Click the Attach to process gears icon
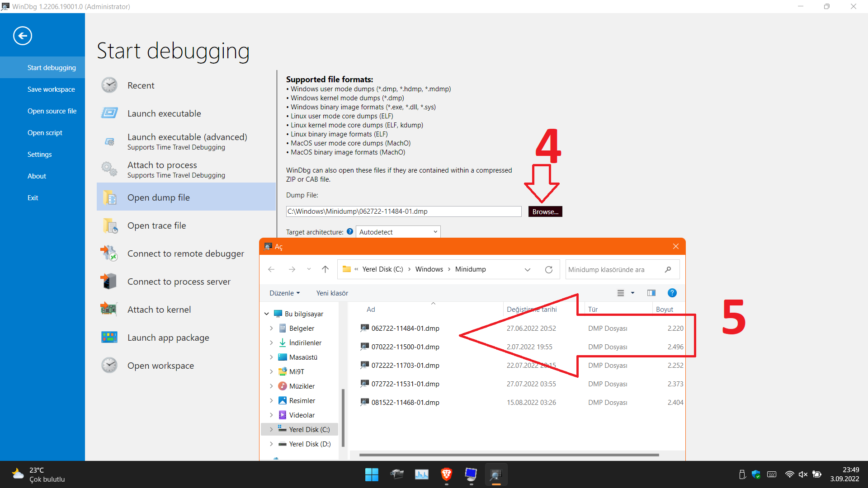 pos(109,169)
